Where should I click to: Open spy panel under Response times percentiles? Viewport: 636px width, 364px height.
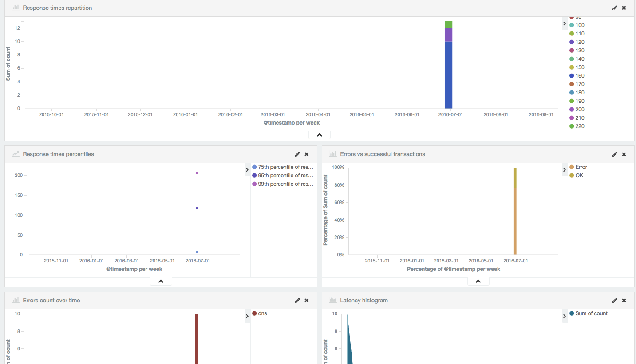click(x=161, y=281)
